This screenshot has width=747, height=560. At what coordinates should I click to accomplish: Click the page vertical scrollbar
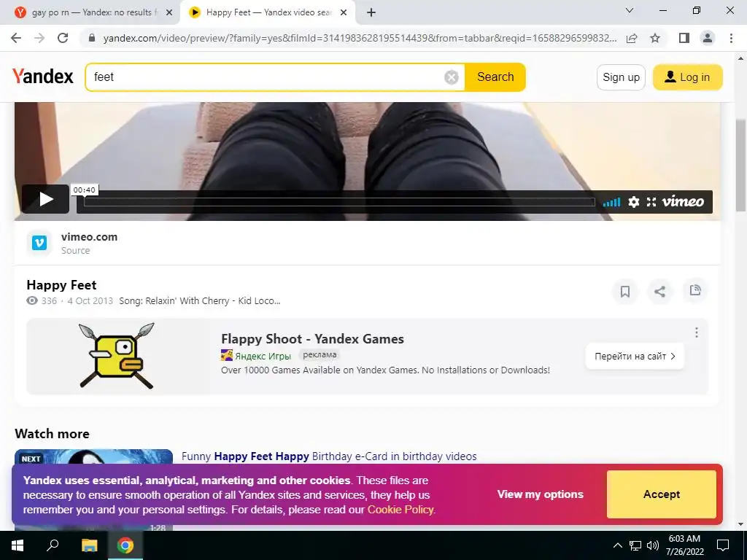pyautogui.click(x=740, y=164)
